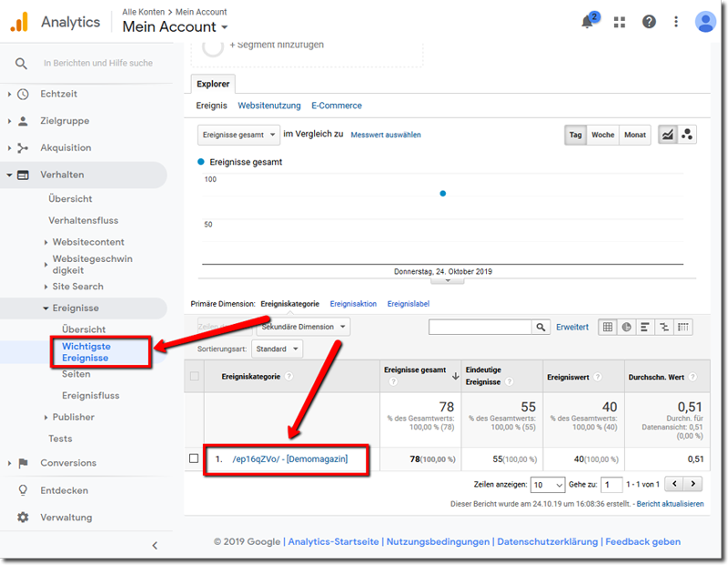Click the Conversions flag icon
728x565 pixels.
point(23,463)
